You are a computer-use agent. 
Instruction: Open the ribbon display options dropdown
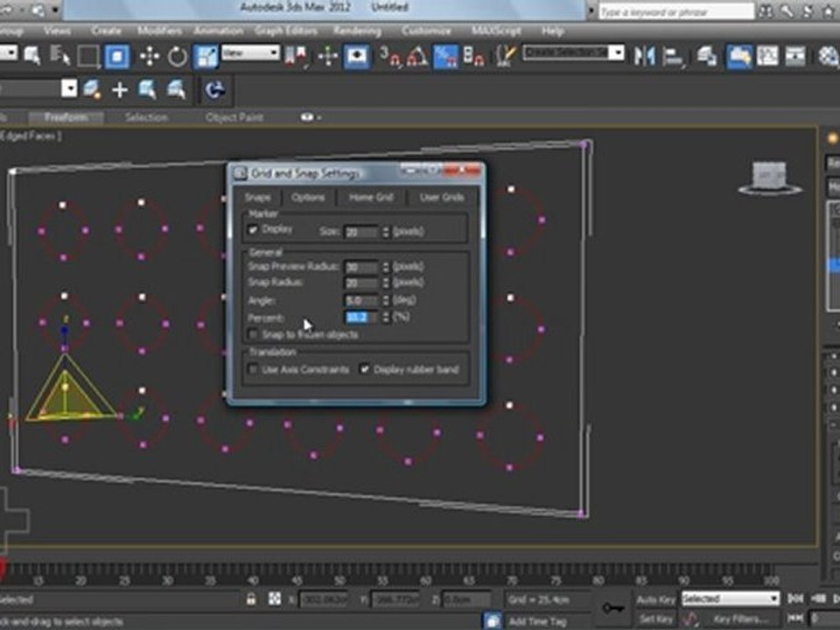pyautogui.click(x=310, y=116)
